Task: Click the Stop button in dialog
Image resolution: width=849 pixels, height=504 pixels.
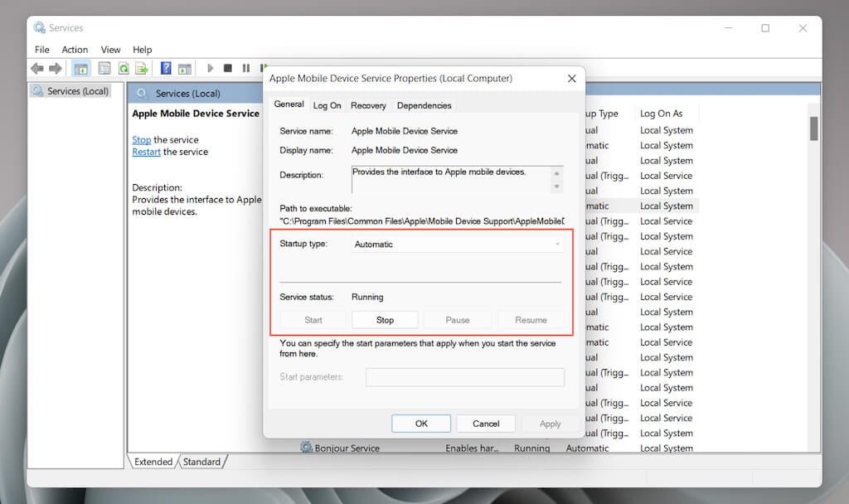Action: coord(385,320)
